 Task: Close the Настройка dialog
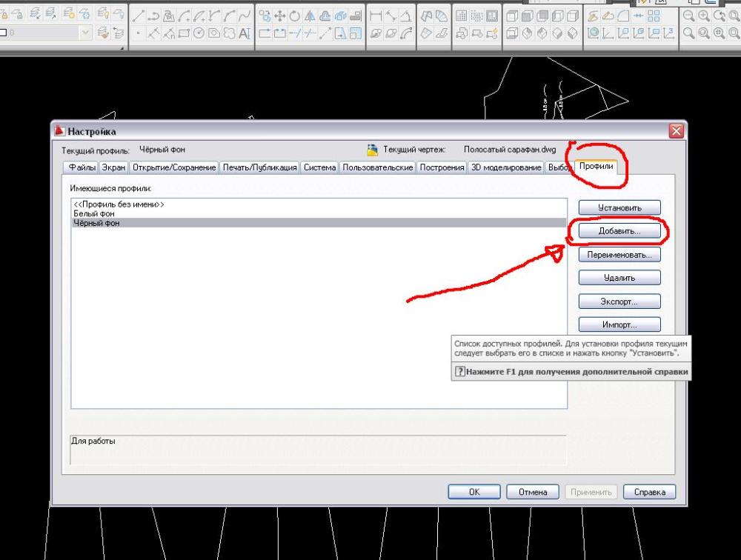[x=677, y=131]
